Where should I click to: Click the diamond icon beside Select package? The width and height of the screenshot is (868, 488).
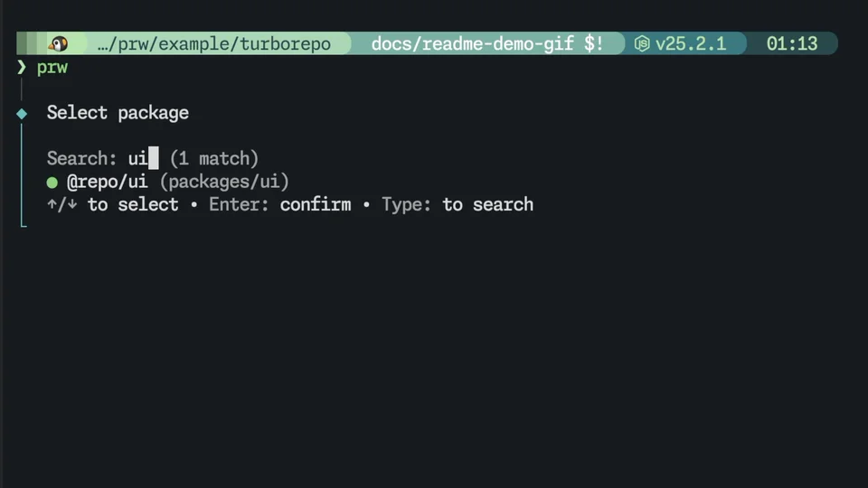click(23, 113)
